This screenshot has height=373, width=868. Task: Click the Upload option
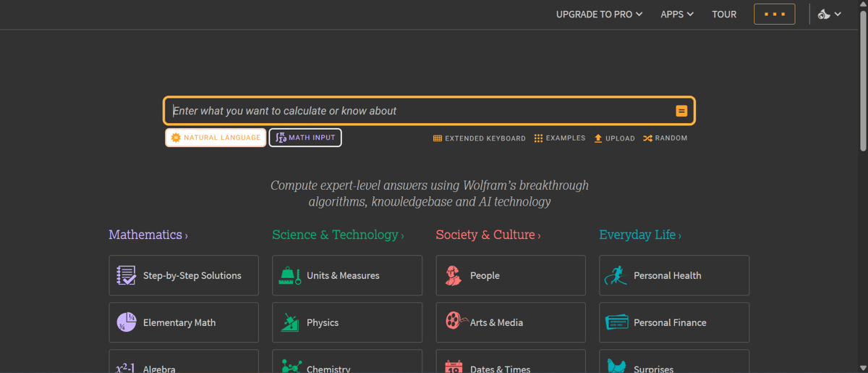point(614,138)
